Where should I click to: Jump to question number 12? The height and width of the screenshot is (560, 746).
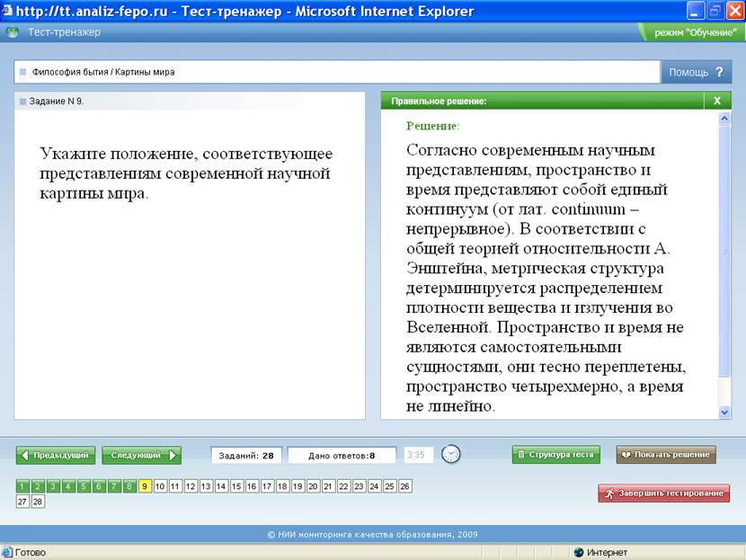(191, 486)
